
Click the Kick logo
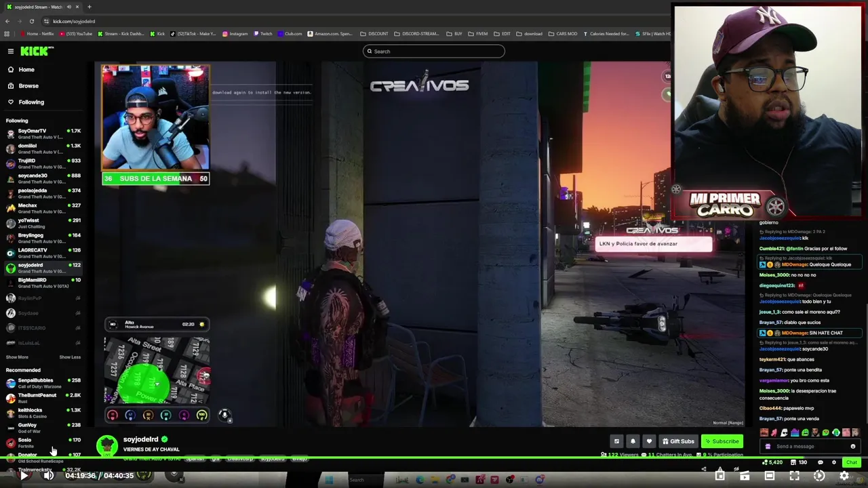(35, 51)
